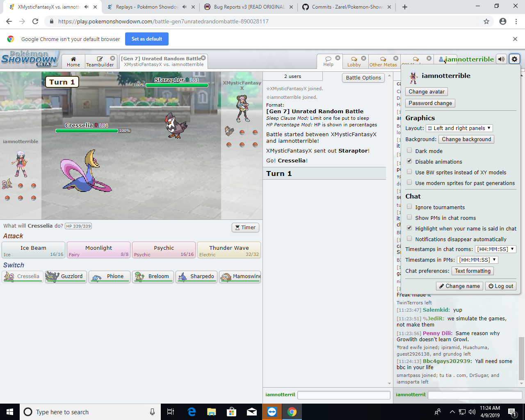525x420 pixels.
Task: Dismiss the default browser notification bar
Action: tap(515, 39)
